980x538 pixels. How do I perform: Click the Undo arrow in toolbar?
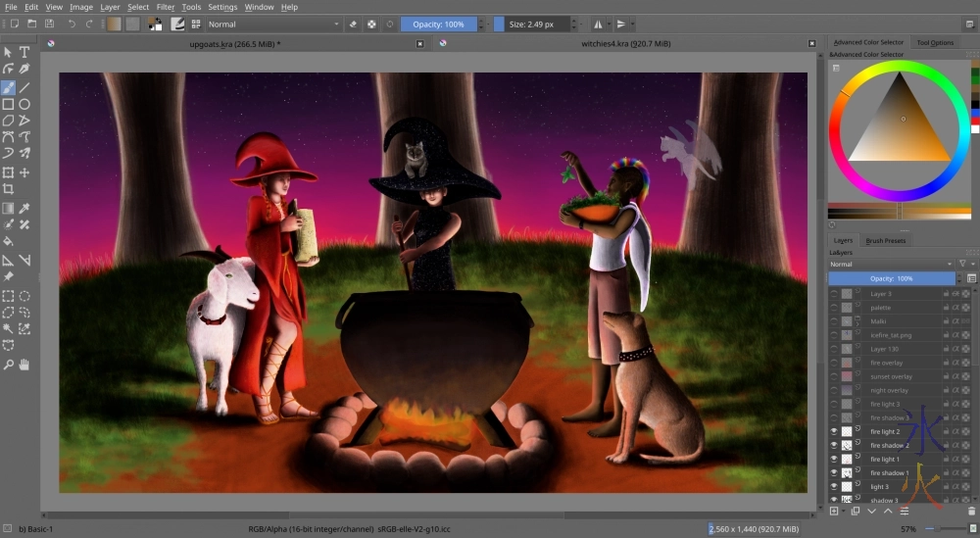(72, 24)
